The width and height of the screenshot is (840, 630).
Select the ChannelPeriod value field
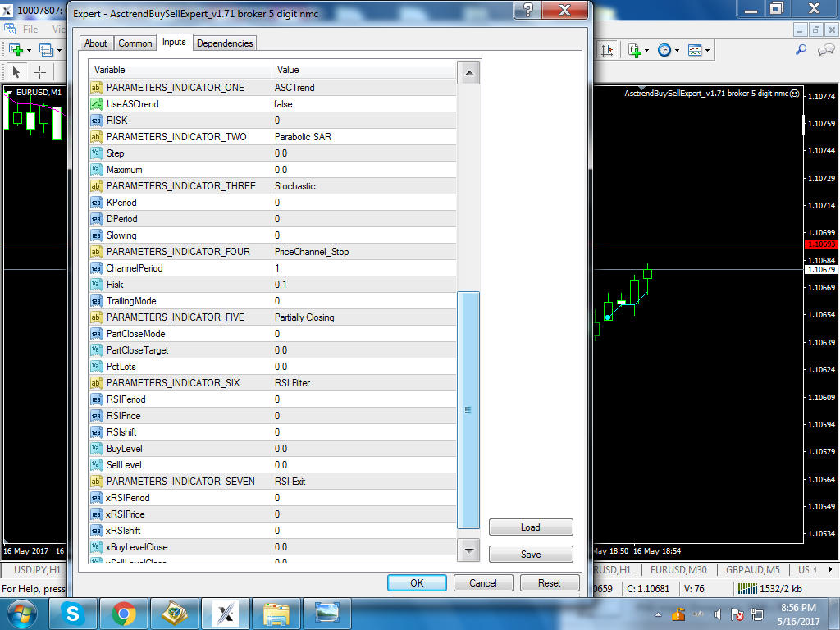364,268
